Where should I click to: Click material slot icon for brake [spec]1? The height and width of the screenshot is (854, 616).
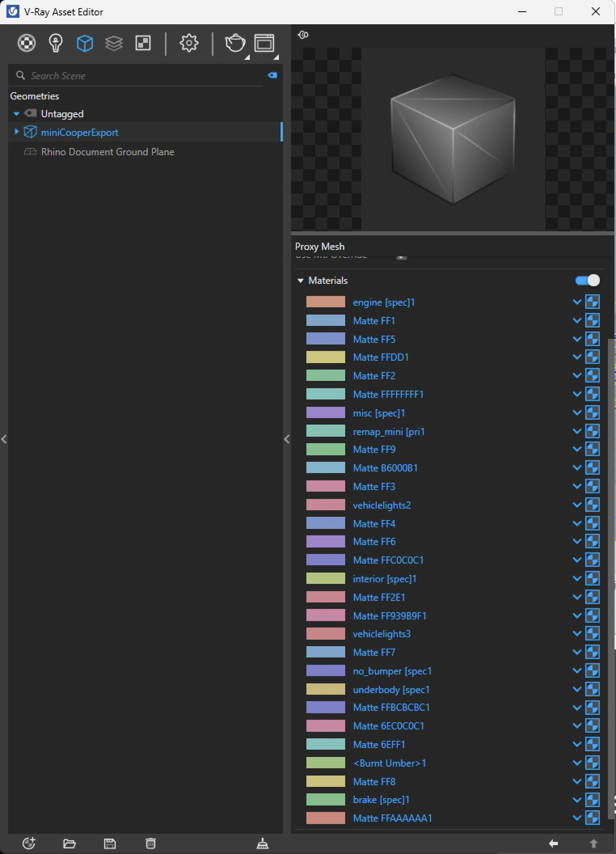593,799
